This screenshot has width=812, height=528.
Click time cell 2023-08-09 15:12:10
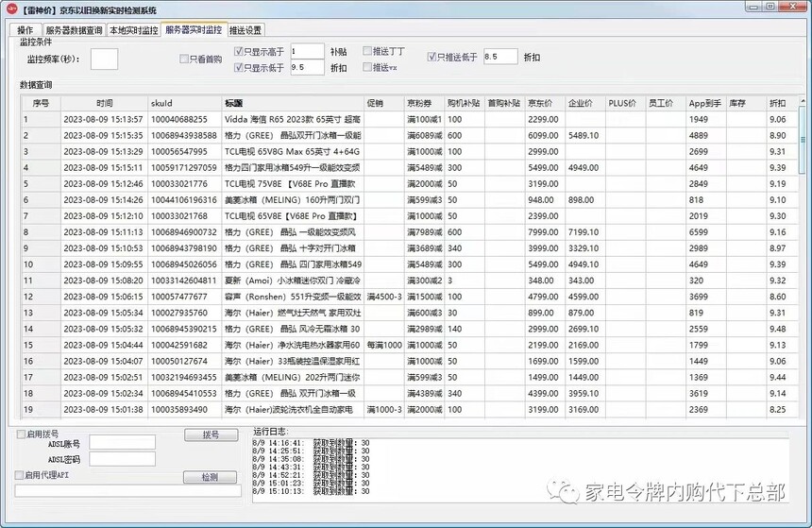point(103,215)
